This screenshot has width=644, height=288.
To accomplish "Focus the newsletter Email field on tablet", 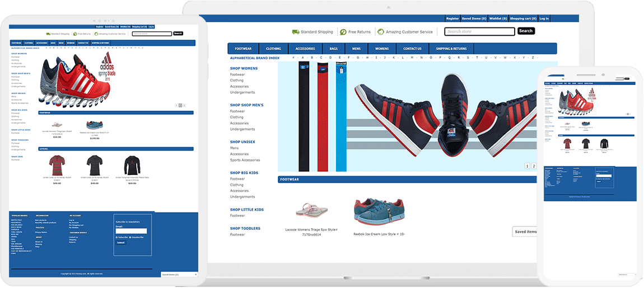I will [131, 231].
